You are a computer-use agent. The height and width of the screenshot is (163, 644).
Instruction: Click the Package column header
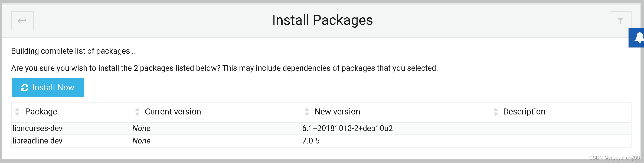[x=41, y=111]
